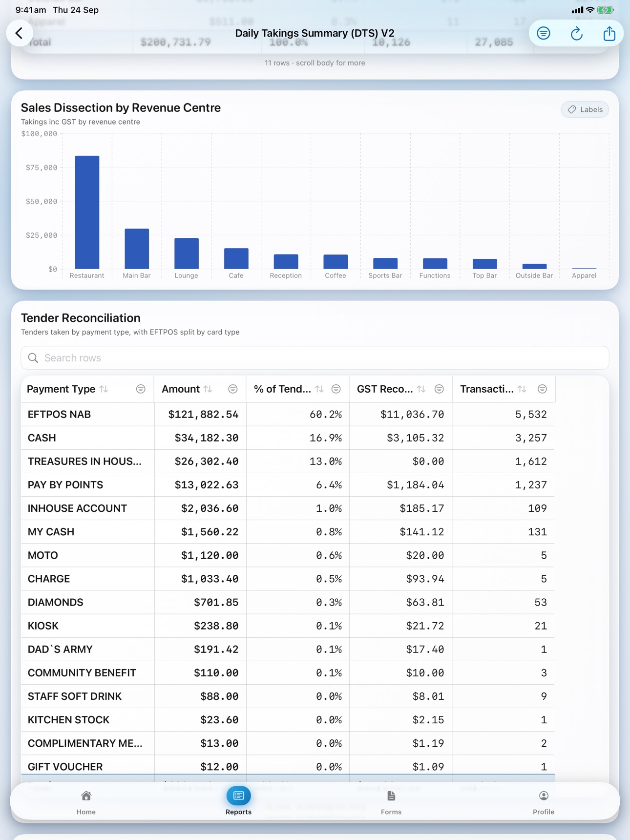Tap the STAFF SOFT DRINK row

[x=288, y=696]
